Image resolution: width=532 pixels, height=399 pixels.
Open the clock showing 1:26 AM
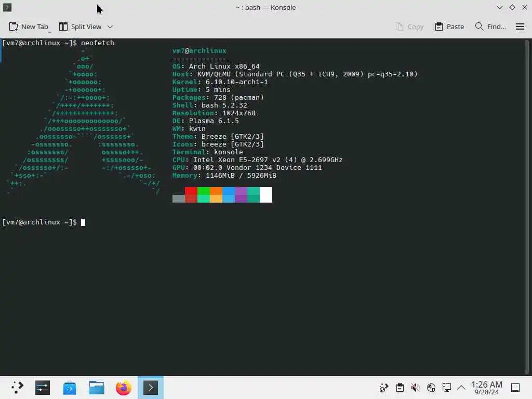[486, 388]
